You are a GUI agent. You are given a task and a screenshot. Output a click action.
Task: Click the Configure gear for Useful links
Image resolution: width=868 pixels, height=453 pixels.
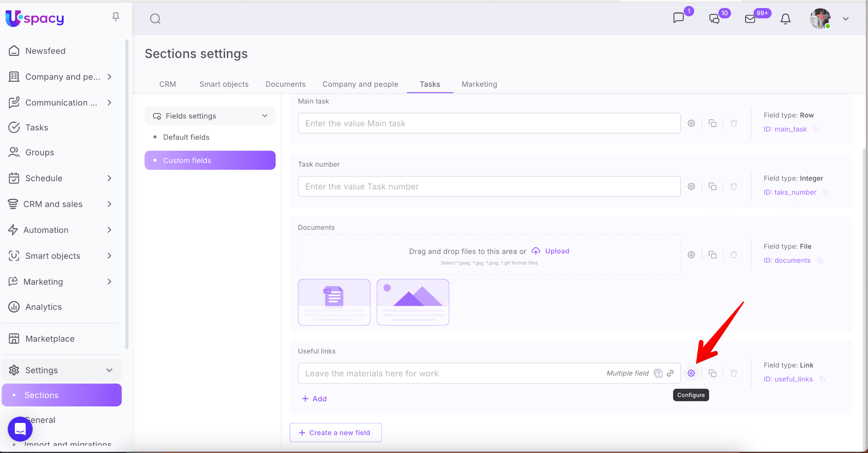(691, 373)
